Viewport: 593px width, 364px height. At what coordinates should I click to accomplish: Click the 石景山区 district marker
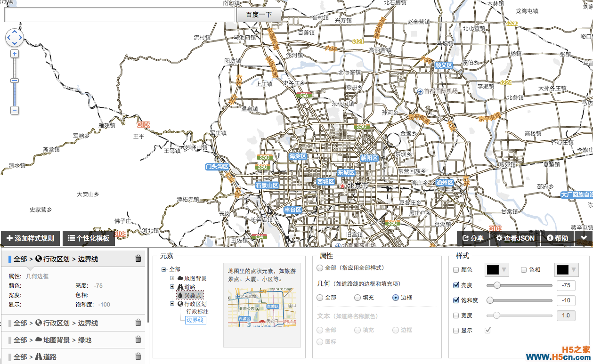point(267,186)
